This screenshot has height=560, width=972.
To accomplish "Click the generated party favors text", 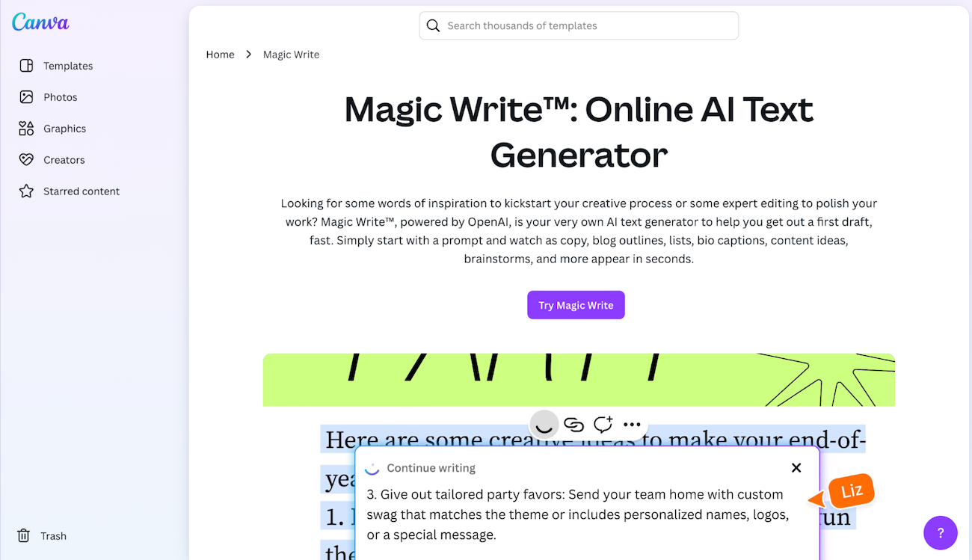I will [x=578, y=514].
